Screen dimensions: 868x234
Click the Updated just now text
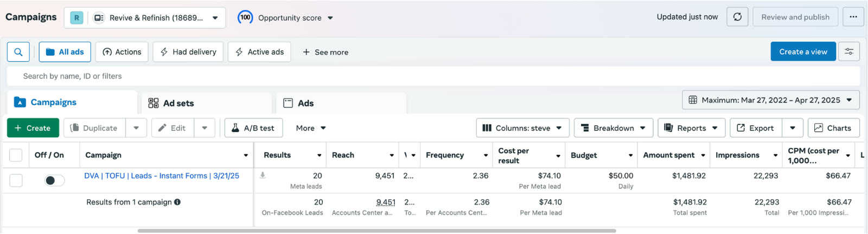point(687,17)
